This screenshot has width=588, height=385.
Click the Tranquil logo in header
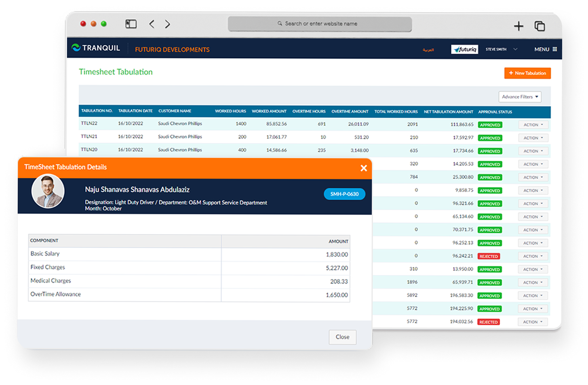coord(96,48)
